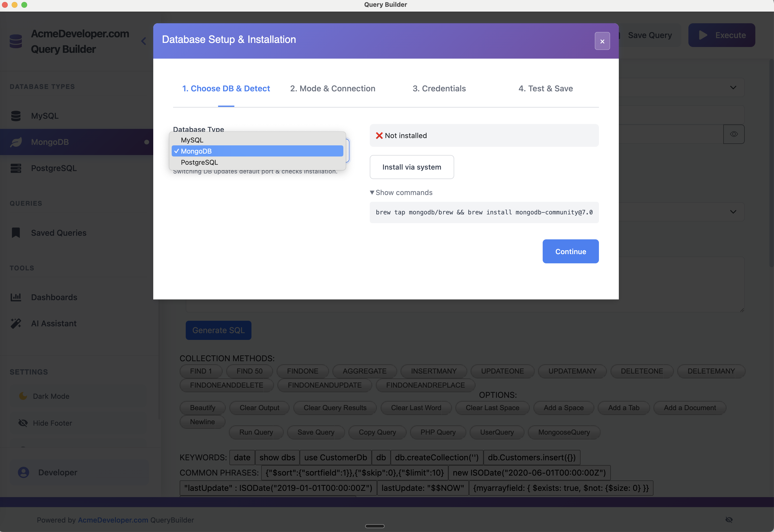Click the red X not-installed icon

click(x=379, y=136)
